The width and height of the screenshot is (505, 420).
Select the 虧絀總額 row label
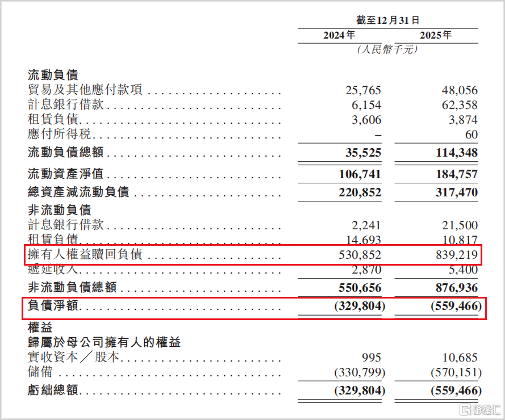(53, 390)
